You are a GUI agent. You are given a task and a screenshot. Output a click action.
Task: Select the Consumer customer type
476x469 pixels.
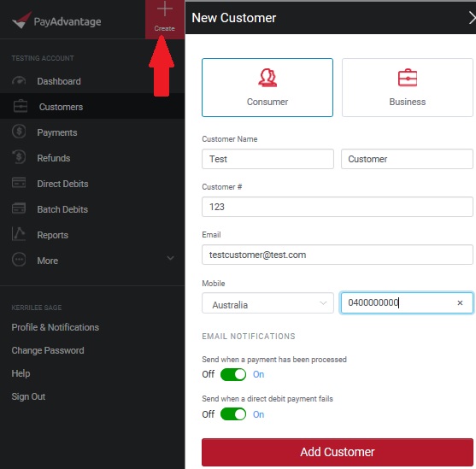(x=267, y=87)
